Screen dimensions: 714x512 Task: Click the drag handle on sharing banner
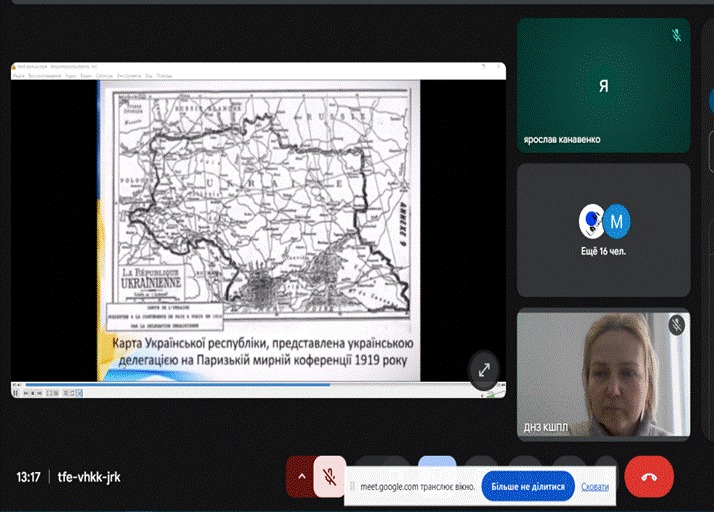351,487
